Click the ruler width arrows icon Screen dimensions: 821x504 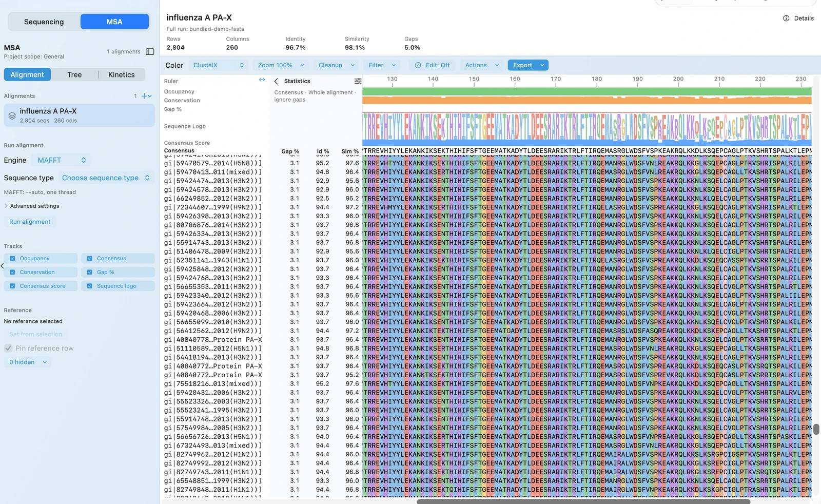262,80
